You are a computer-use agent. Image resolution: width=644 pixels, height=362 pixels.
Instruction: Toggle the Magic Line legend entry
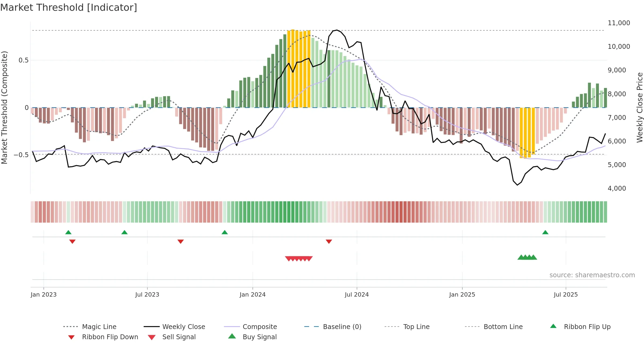90,327
